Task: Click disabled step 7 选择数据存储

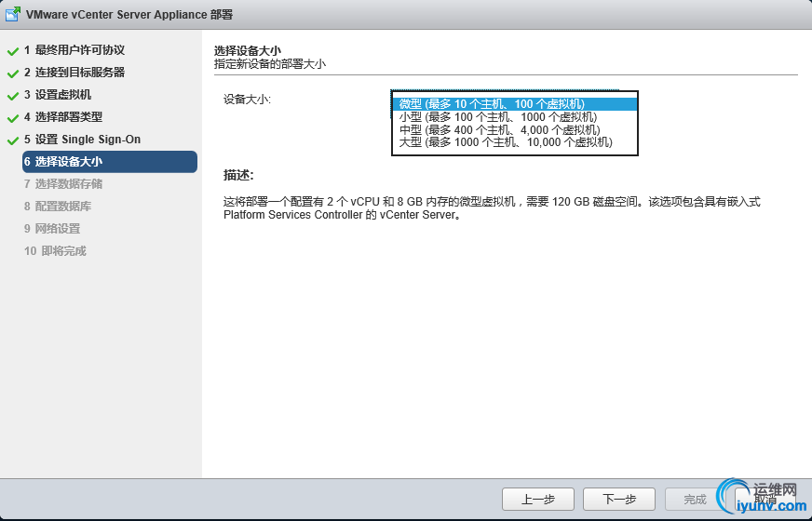Action: [63, 183]
